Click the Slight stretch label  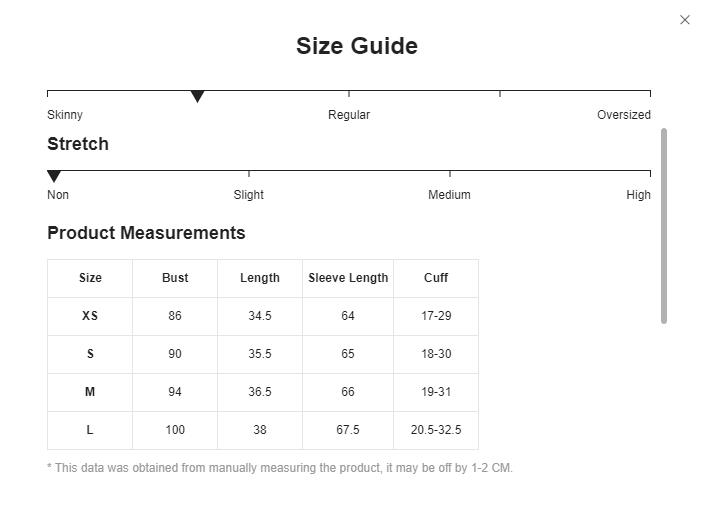249,195
